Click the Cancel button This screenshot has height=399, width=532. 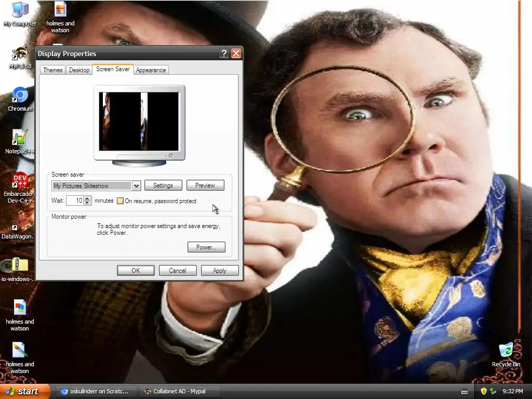click(178, 270)
